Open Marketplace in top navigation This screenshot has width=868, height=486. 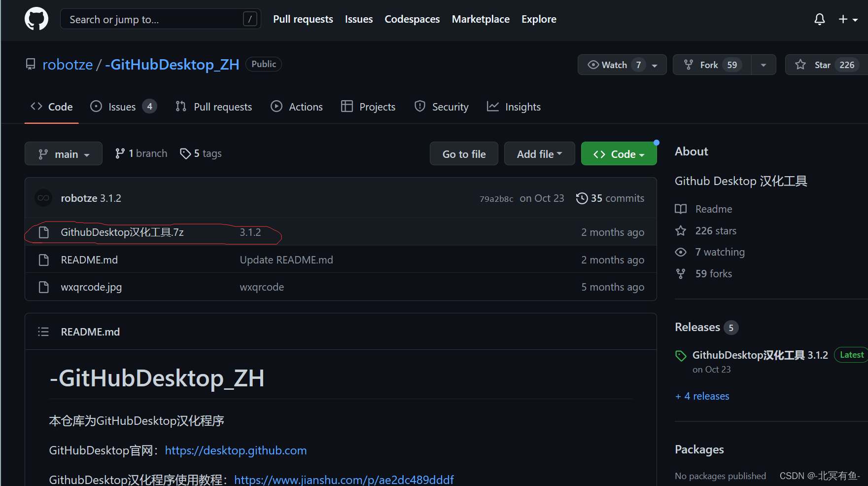point(481,19)
